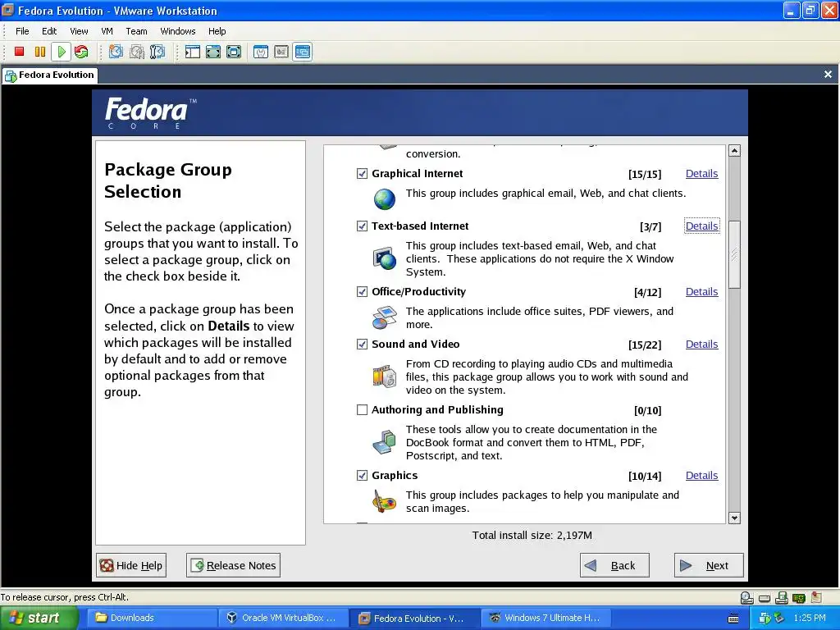Image resolution: width=840 pixels, height=630 pixels.
Task: Uncheck the Office/Productivity checkbox
Action: click(362, 291)
